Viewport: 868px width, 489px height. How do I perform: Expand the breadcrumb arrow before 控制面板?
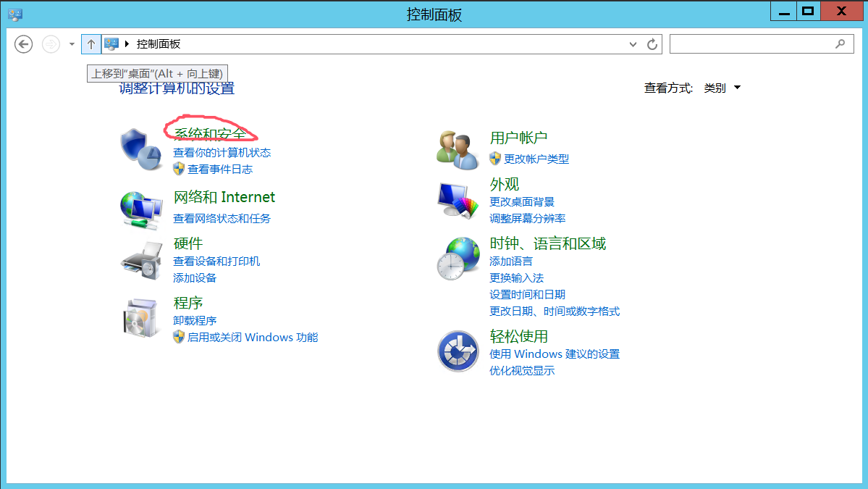127,43
